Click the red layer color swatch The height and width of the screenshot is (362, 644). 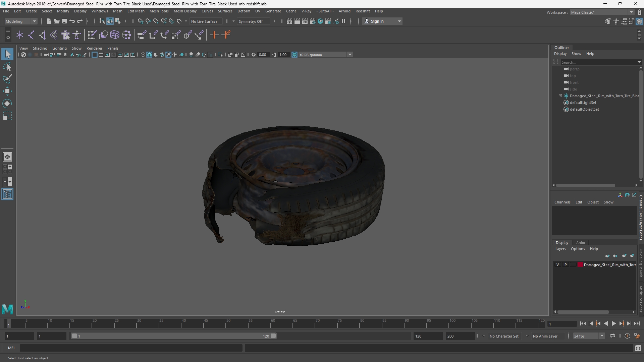pyautogui.click(x=580, y=265)
